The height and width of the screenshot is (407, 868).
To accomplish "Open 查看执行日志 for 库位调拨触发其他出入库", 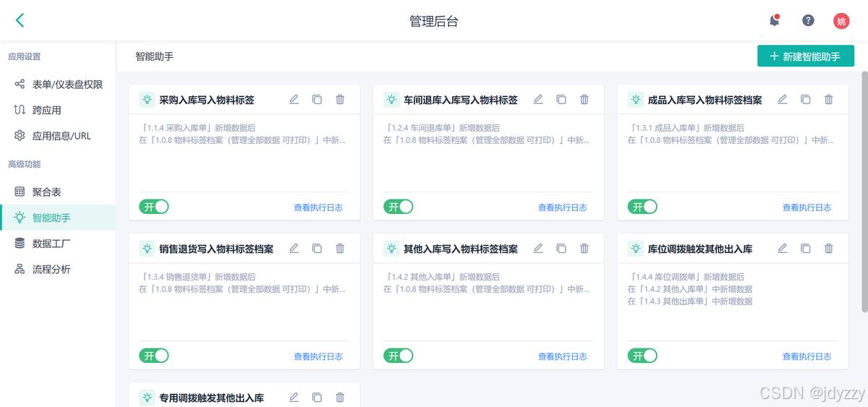I will (x=807, y=356).
